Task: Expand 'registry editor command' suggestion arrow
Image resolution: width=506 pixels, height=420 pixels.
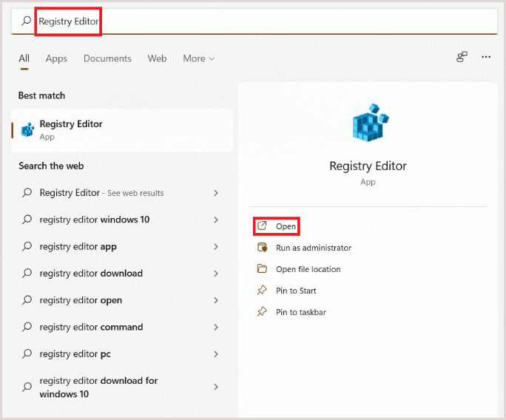Action: coord(216,327)
